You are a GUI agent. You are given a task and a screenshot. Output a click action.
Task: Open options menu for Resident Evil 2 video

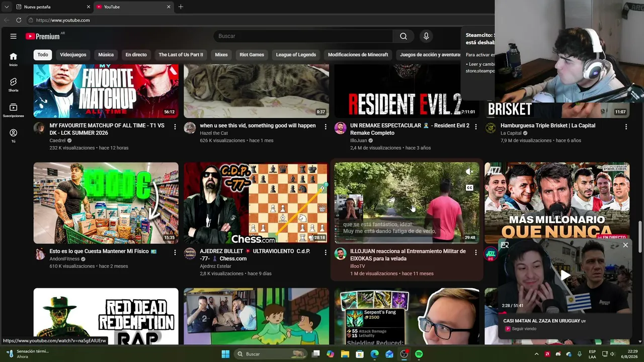point(476,127)
